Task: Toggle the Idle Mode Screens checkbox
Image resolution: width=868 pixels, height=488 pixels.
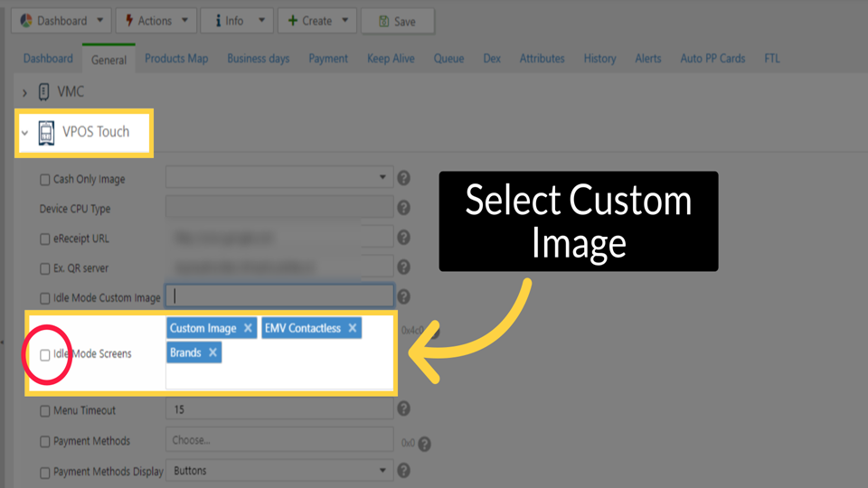Action: (45, 354)
